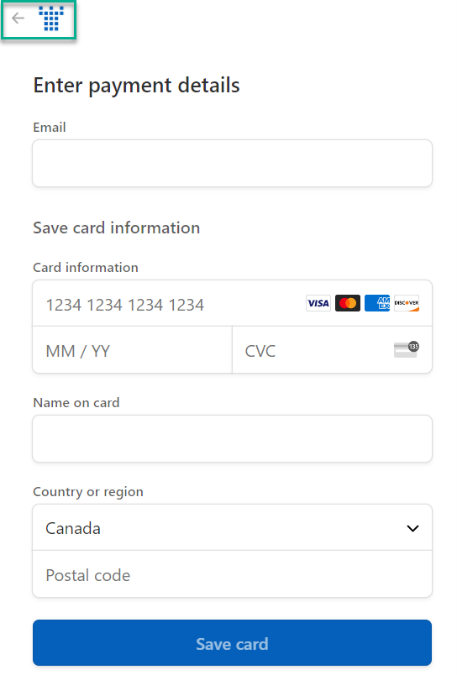
Task: Open the Canada country selector
Action: [x=232, y=528]
